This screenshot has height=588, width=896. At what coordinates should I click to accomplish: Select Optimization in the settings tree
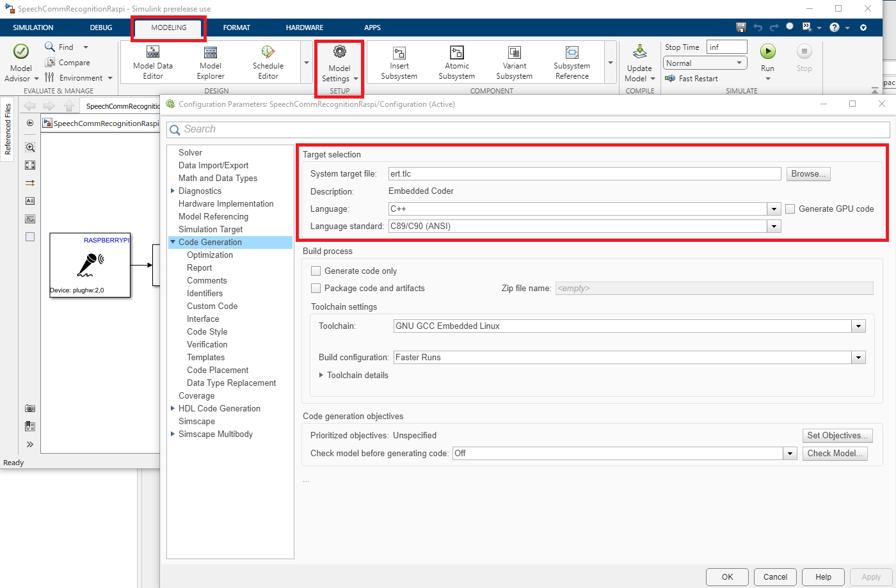pyautogui.click(x=210, y=255)
